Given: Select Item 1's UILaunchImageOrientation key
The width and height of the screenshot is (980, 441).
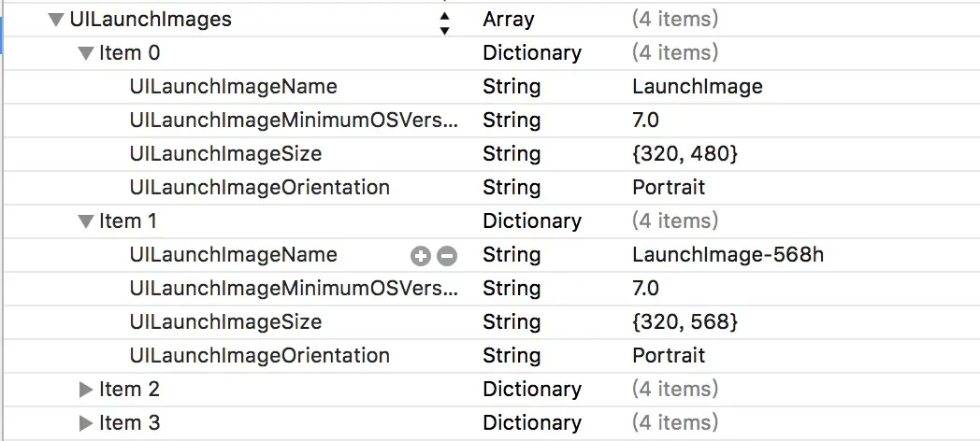Looking at the screenshot, I should tap(260, 356).
